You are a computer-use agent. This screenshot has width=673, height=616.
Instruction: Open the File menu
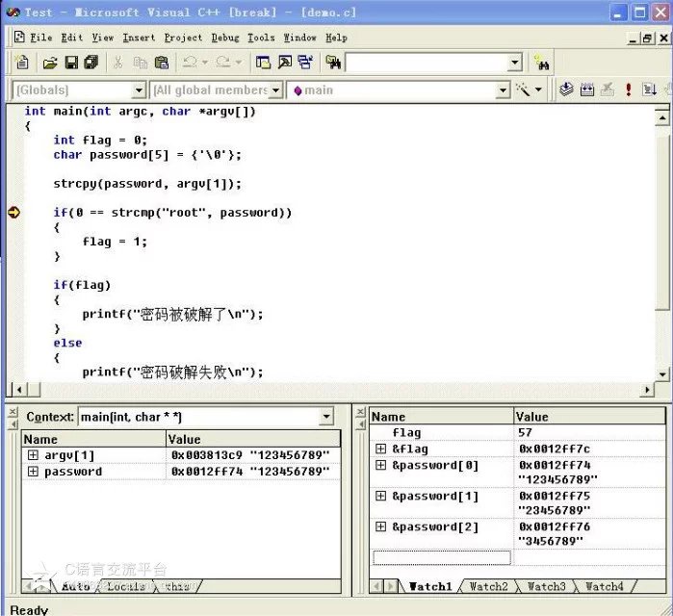(x=41, y=38)
